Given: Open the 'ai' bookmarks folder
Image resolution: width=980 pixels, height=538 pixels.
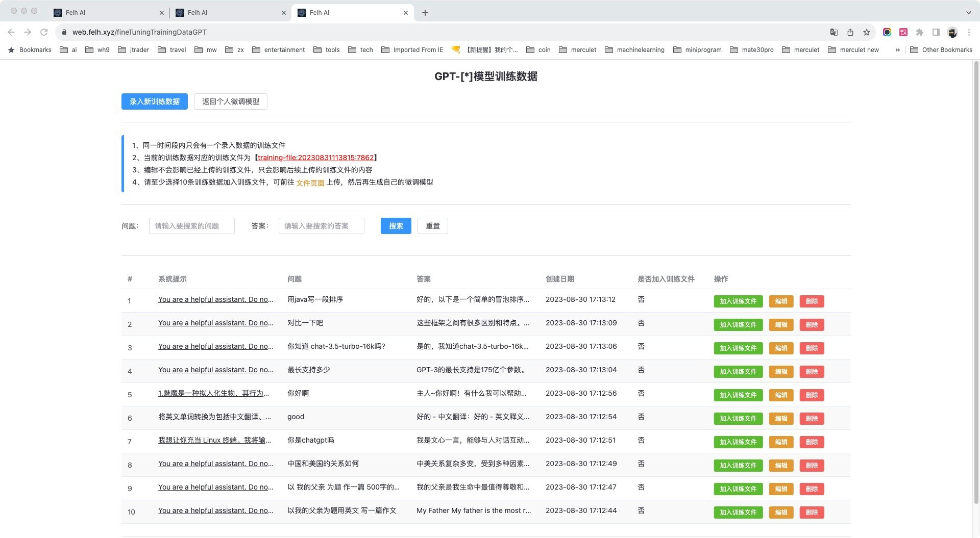Looking at the screenshot, I should pos(68,50).
